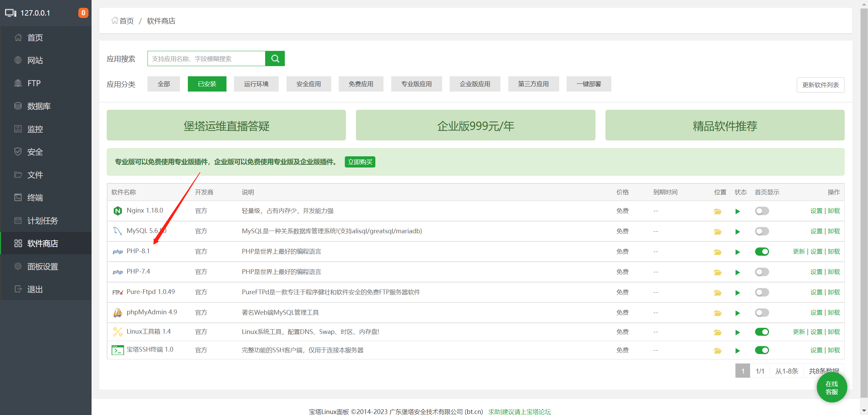Open folder location for PHP-8.1
Screen dimensions: 868x415
click(x=717, y=252)
